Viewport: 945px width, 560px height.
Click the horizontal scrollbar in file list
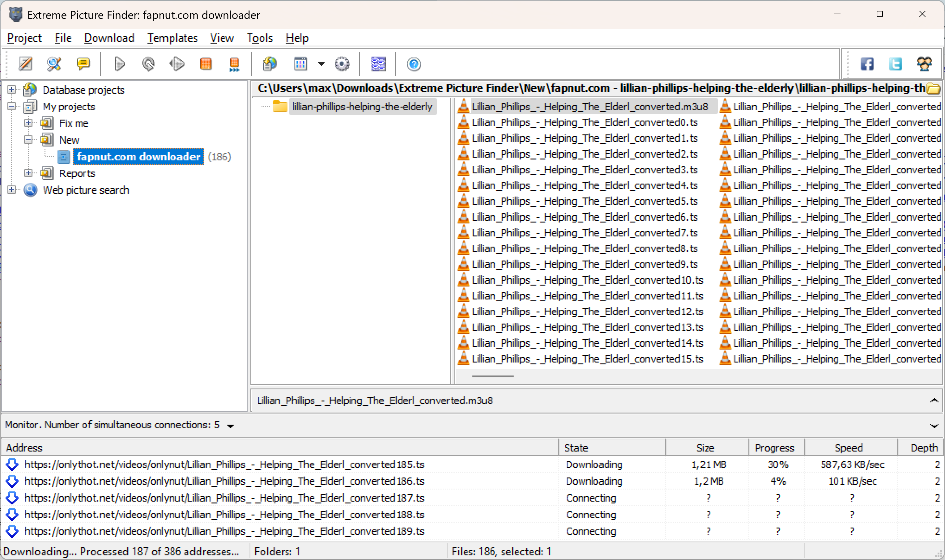coord(492,376)
